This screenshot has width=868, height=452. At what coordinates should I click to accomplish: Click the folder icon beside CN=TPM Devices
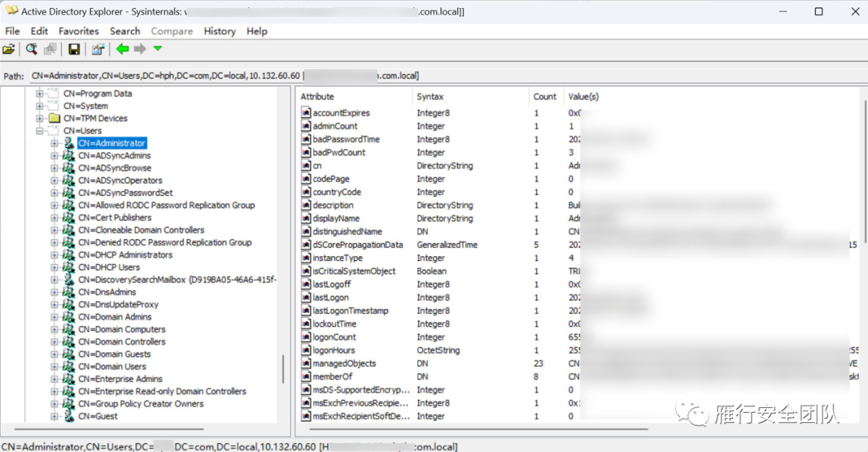click(x=54, y=118)
